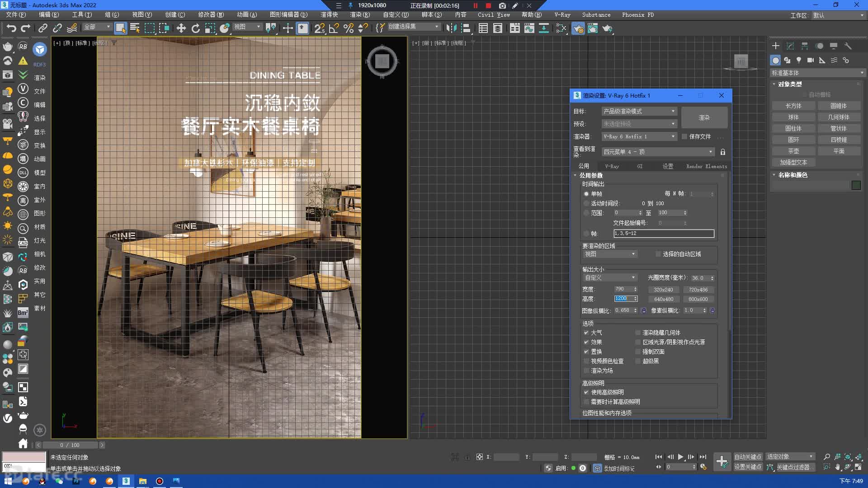Enable the 强制双面 checkbox
This screenshot has height=488, width=868.
[638, 352]
